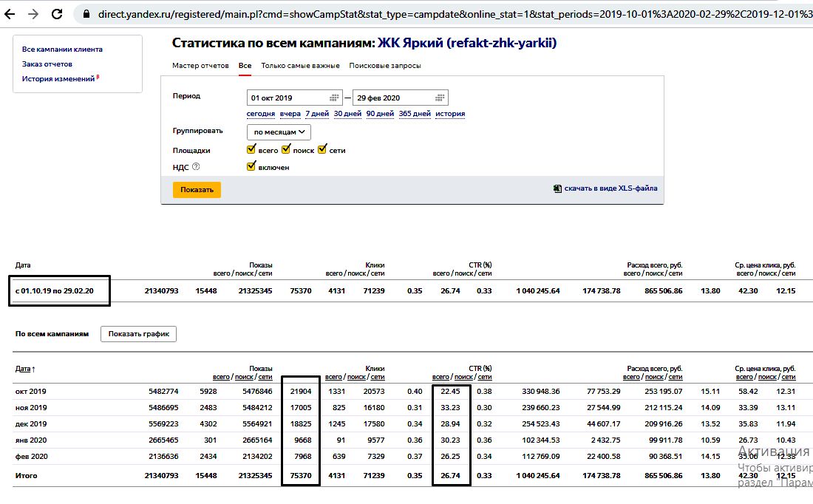
Task: Click the XLS file icon
Action: point(557,188)
